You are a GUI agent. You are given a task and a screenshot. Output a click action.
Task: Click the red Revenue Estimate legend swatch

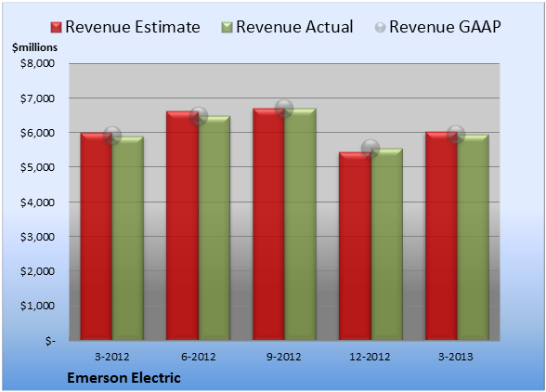(56, 27)
